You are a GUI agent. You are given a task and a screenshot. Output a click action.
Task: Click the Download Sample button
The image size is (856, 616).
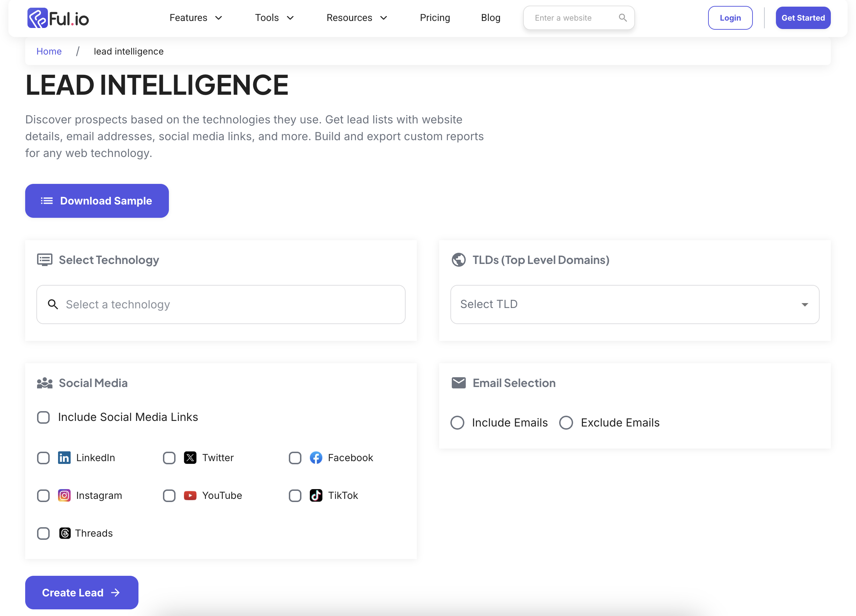coord(97,201)
